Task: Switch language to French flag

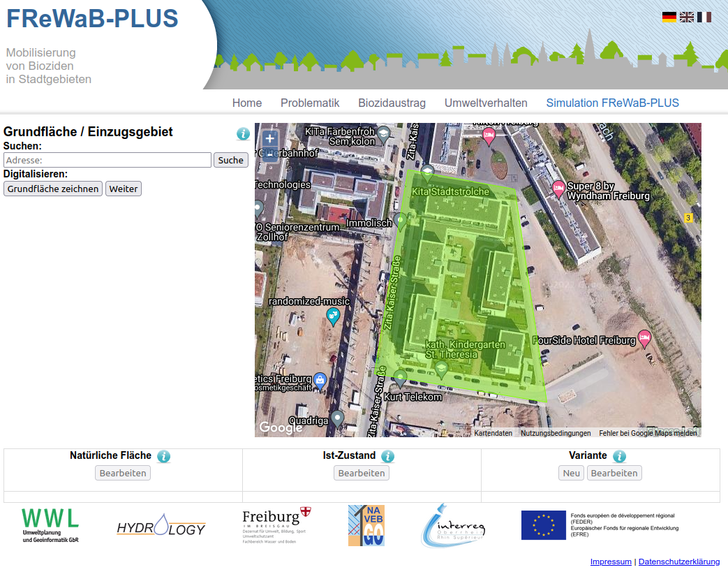Action: (x=704, y=17)
